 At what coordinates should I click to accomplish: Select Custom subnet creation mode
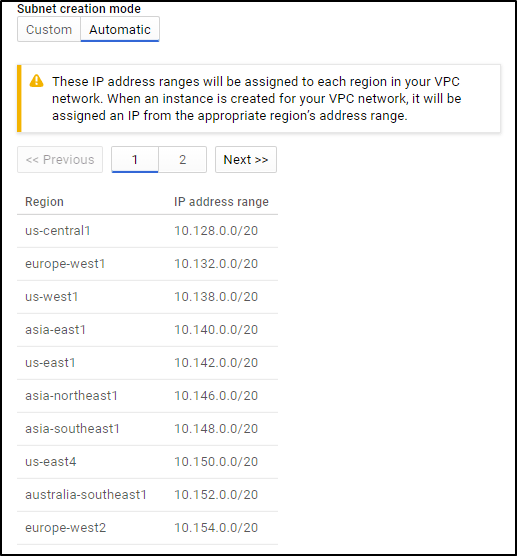[x=49, y=29]
